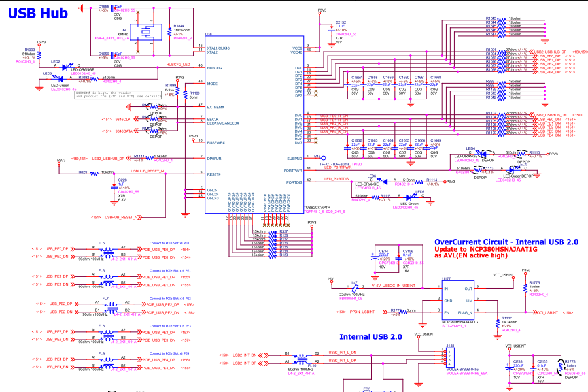The image size is (588, 392).
Task: Click the HUBCFG pin on U38
Action: click(215, 68)
